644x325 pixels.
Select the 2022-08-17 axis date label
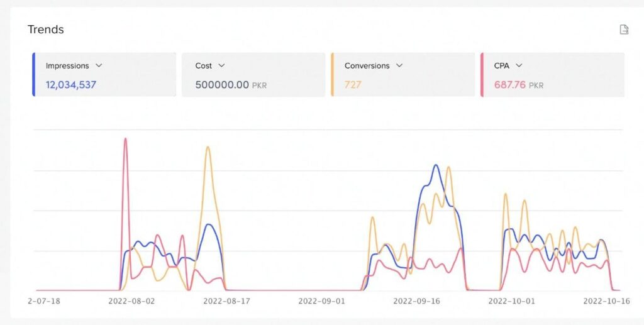click(x=226, y=301)
